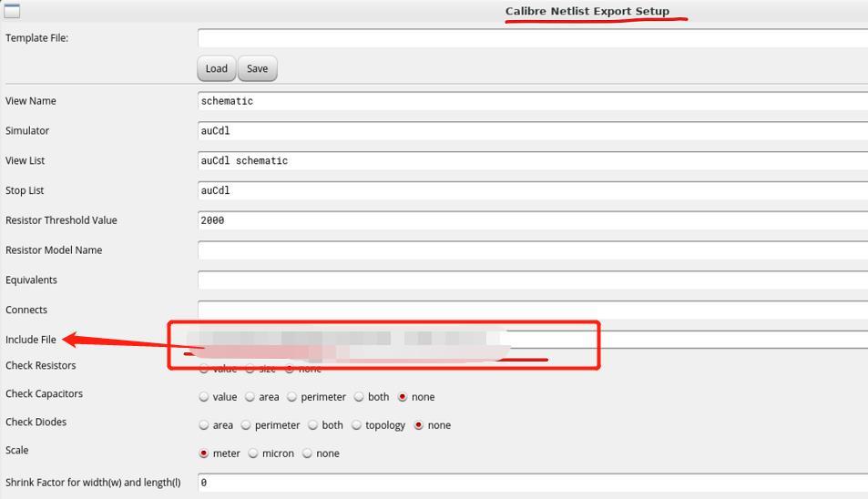
Task: Click the Load template button
Action: [216, 69]
